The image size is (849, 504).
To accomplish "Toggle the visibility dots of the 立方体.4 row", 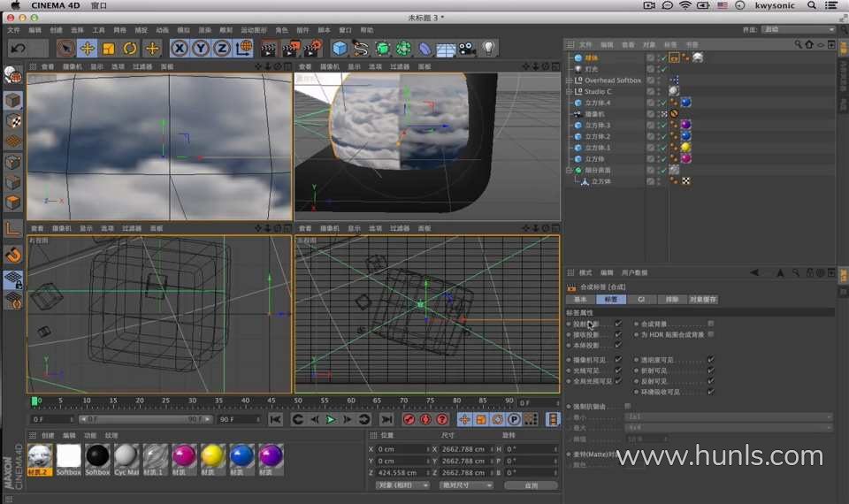I will pos(658,103).
